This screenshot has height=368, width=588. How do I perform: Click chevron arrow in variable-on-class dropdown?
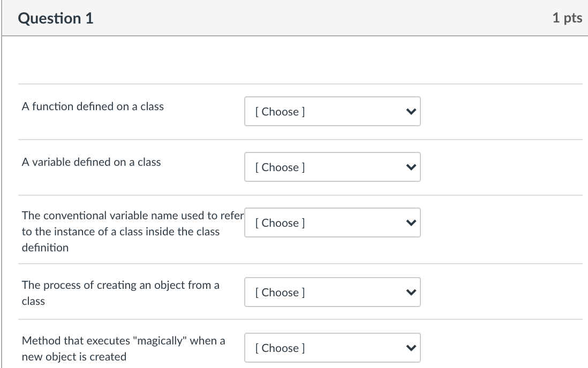point(411,167)
